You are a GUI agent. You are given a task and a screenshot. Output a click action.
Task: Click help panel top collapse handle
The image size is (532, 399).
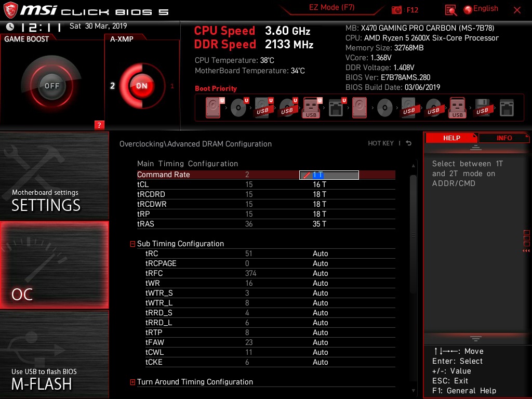(476, 147)
